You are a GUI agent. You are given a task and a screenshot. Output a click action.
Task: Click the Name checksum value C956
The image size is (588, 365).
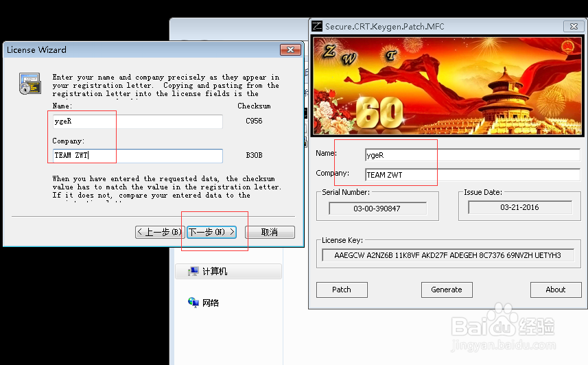254,121
